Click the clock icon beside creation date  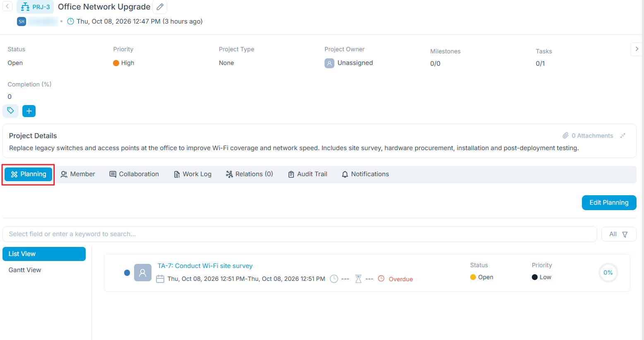(x=71, y=22)
